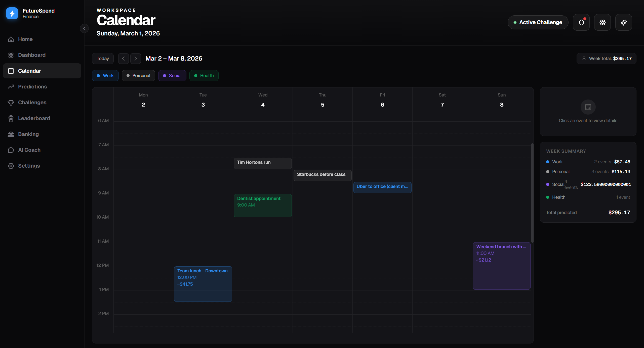Click the Active Challenge button
The height and width of the screenshot is (348, 644).
pyautogui.click(x=538, y=22)
